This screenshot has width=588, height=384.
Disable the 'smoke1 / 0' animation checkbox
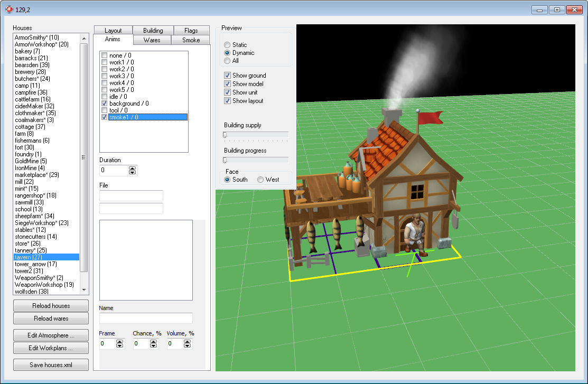104,117
